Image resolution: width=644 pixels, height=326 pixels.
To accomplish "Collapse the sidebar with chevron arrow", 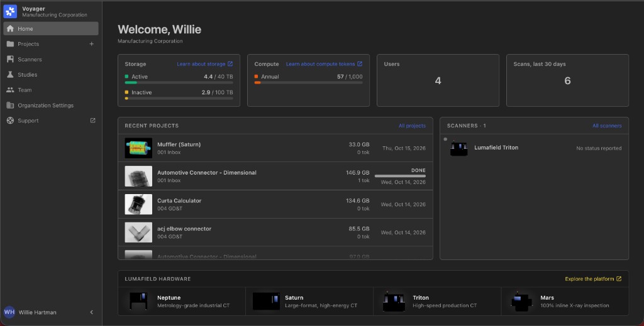I will click(92, 312).
